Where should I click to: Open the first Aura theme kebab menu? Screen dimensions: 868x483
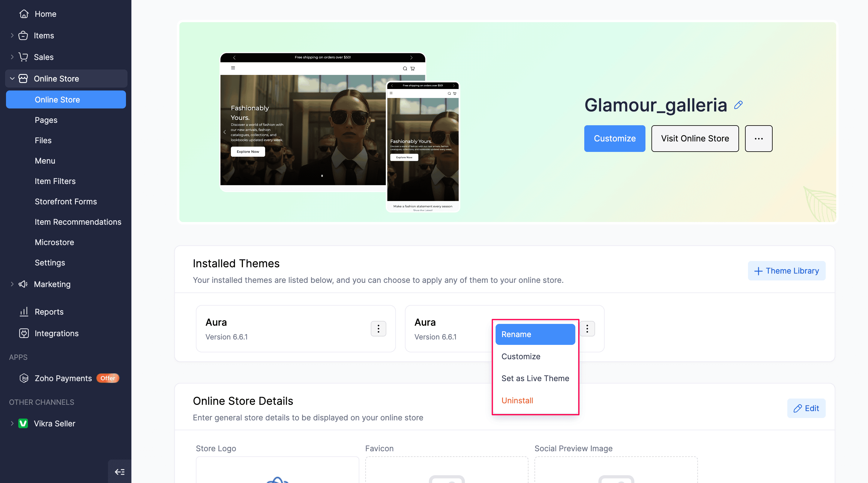379,328
